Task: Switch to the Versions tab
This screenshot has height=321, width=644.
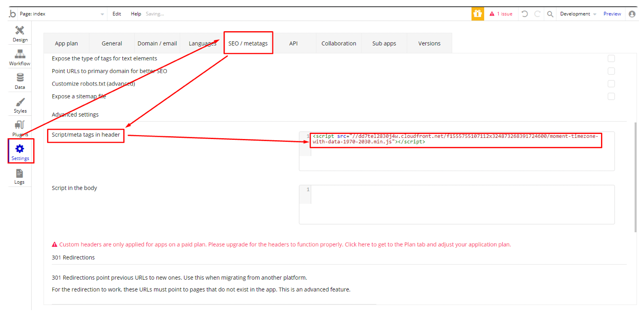Action: pos(429,43)
